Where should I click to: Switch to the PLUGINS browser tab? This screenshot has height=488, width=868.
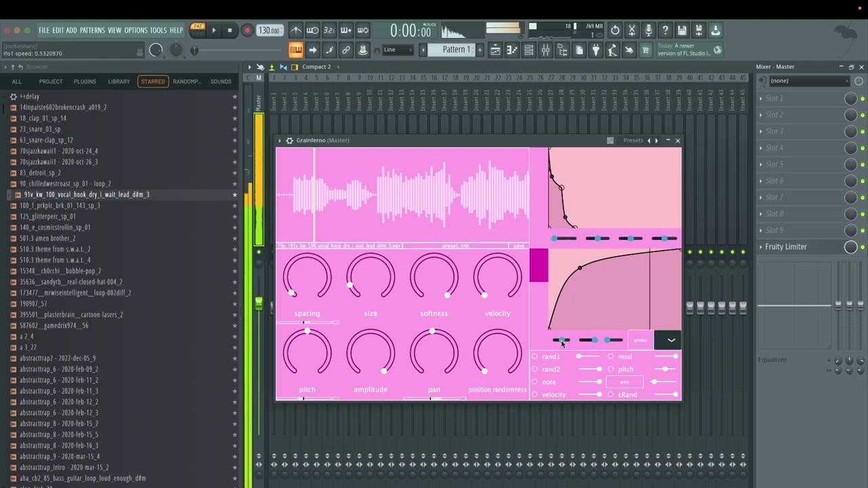[85, 81]
